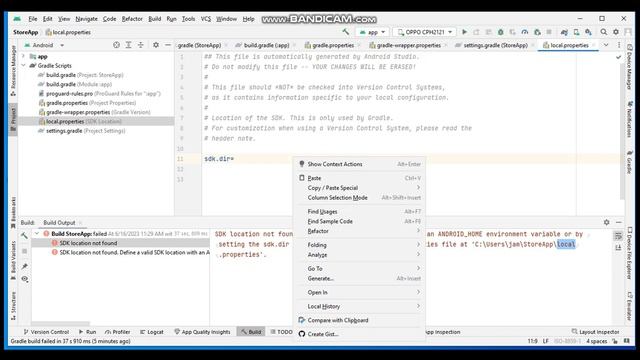Expand all icon in Project panel
Screen dimensions: 640x360
pyautogui.click(x=128, y=45)
